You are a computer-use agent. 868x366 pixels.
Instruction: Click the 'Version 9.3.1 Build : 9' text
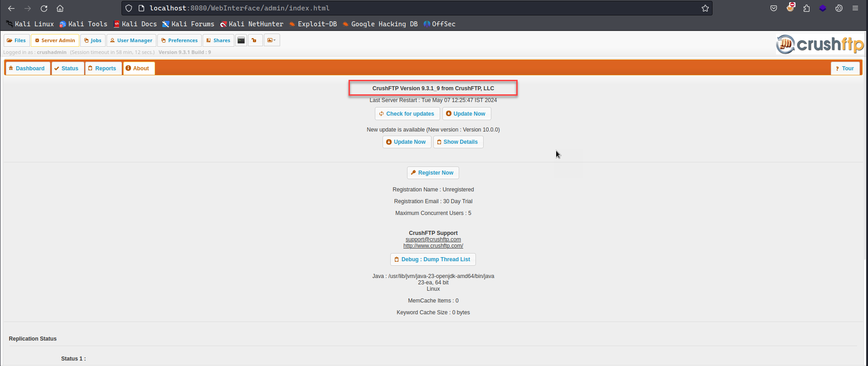point(185,52)
